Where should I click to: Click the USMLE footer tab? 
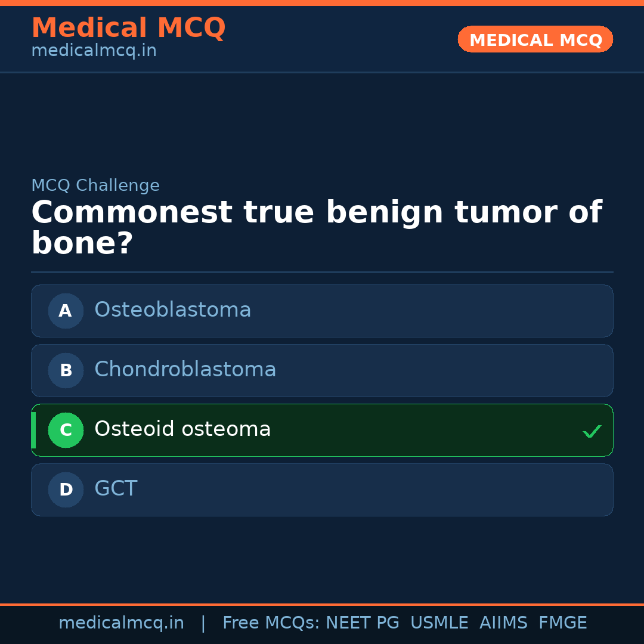(x=439, y=623)
